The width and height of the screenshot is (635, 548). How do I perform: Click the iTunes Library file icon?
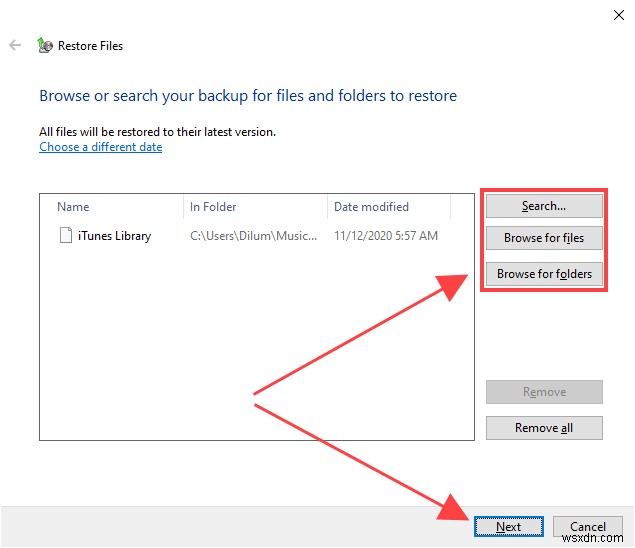(66, 236)
